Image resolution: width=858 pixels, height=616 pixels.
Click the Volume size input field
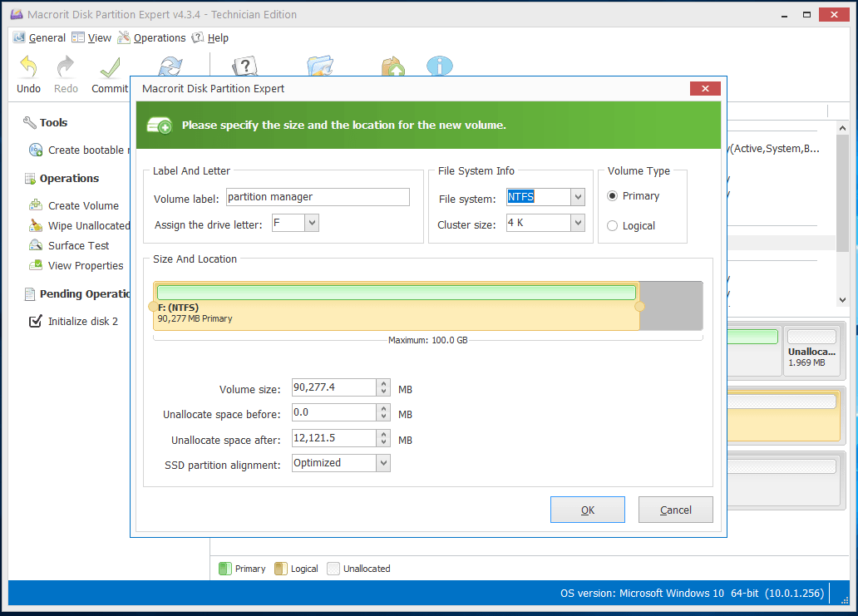pyautogui.click(x=333, y=387)
